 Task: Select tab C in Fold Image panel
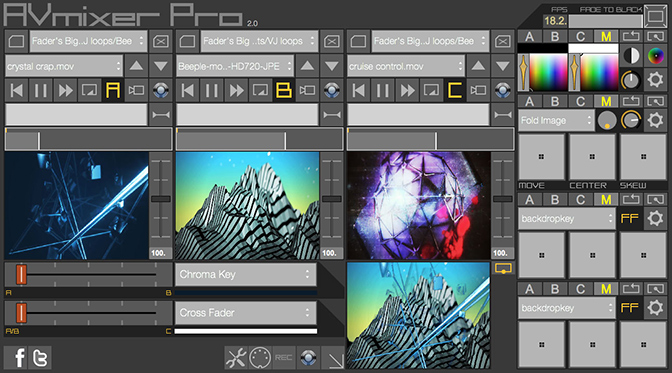pyautogui.click(x=580, y=102)
